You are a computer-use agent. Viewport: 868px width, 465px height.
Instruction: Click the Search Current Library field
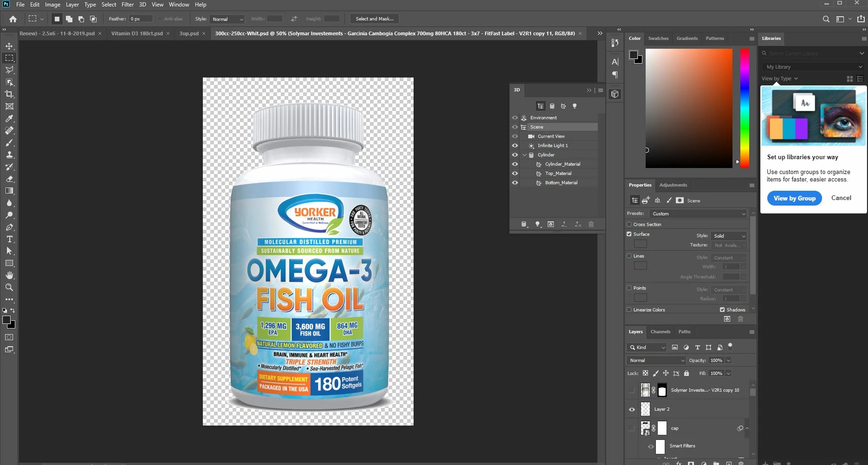click(812, 53)
